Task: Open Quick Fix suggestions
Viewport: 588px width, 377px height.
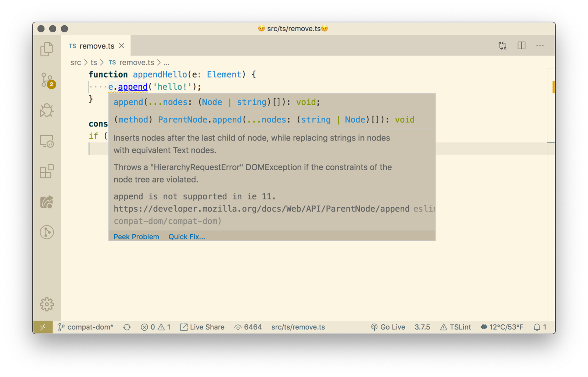Action: pos(187,236)
